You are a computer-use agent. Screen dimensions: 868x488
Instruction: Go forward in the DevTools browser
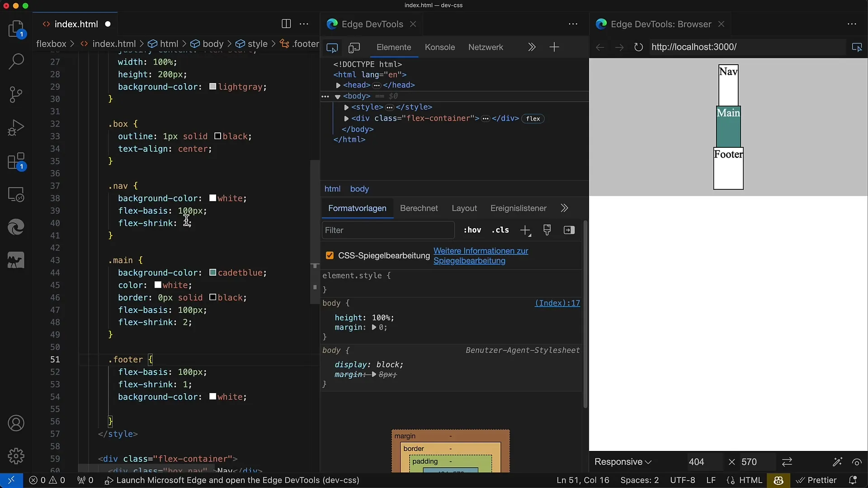pos(619,47)
